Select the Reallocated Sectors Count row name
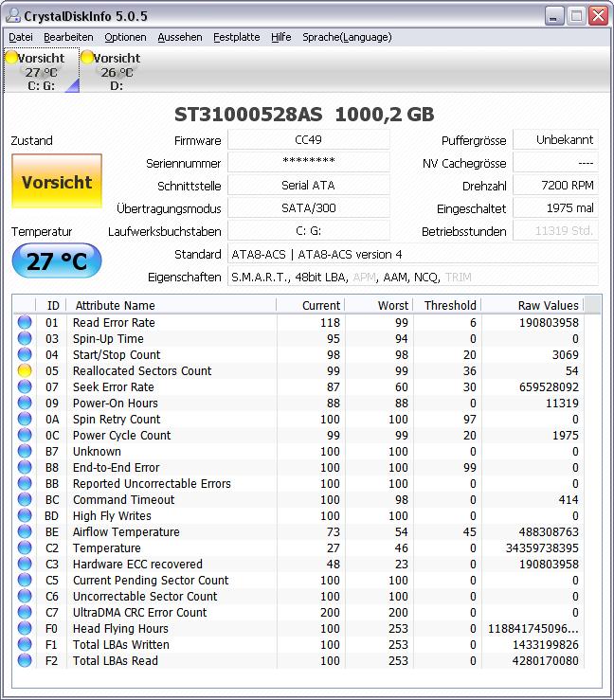 142,371
